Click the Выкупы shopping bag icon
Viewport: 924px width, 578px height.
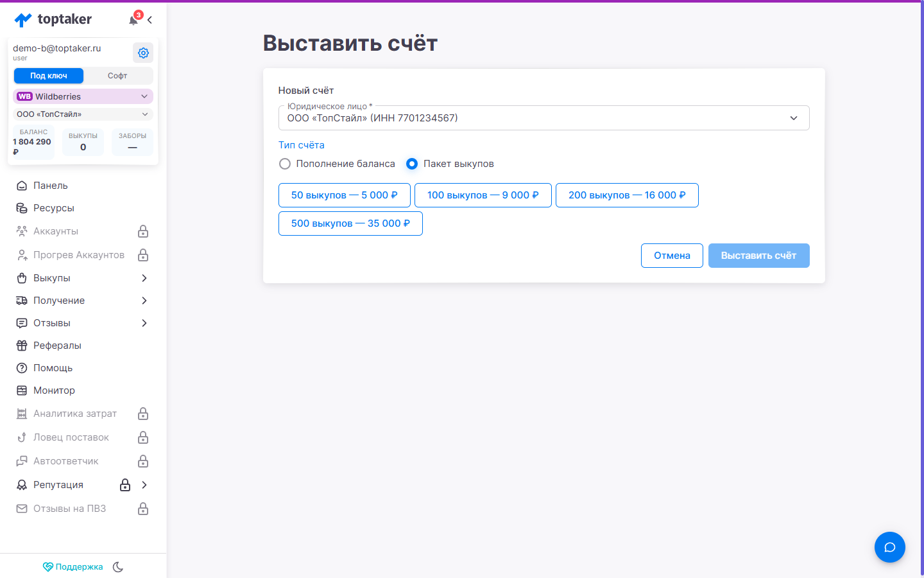click(x=22, y=278)
